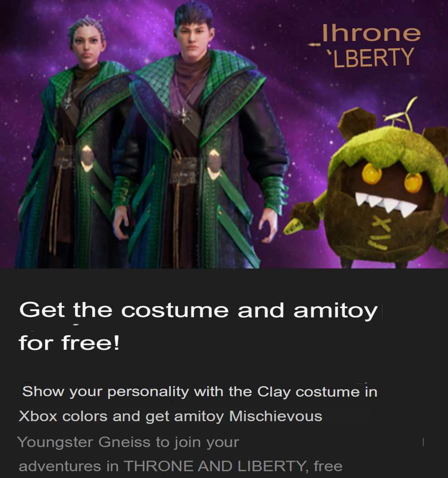The image size is (448, 478).
Task: Click the "Get the costume and amitoy" headline
Action: point(198,311)
